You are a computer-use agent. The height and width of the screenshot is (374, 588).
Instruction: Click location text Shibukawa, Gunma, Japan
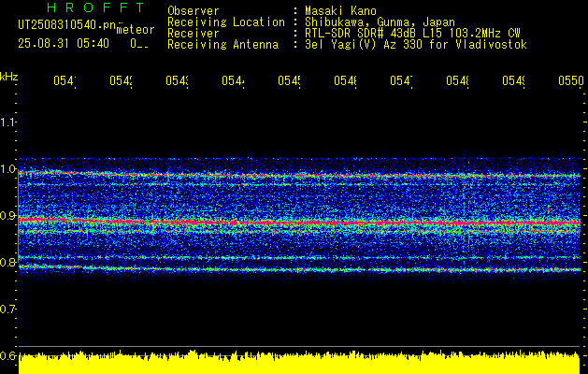(x=380, y=22)
